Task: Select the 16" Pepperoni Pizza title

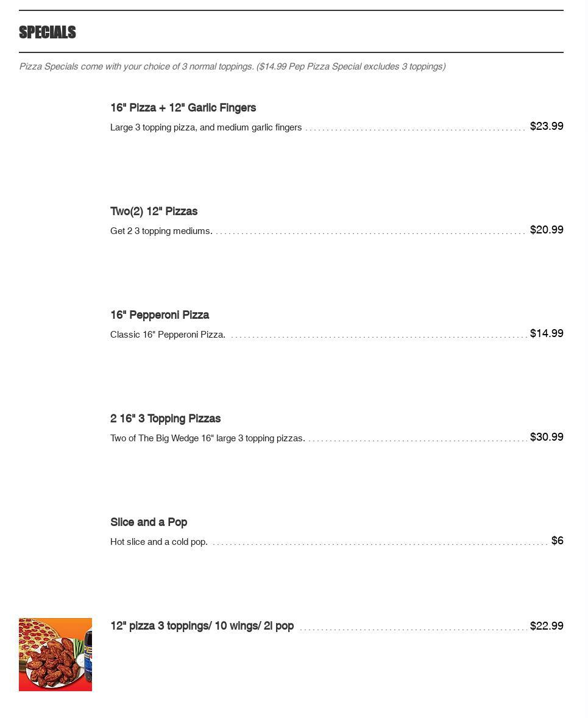Action: 160,315
